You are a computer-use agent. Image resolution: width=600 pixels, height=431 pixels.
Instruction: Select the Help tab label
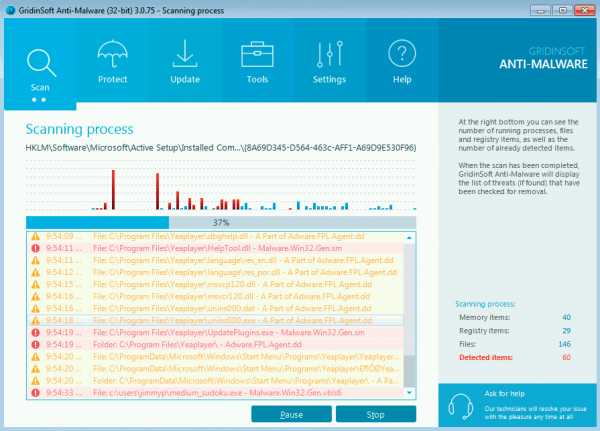point(402,79)
